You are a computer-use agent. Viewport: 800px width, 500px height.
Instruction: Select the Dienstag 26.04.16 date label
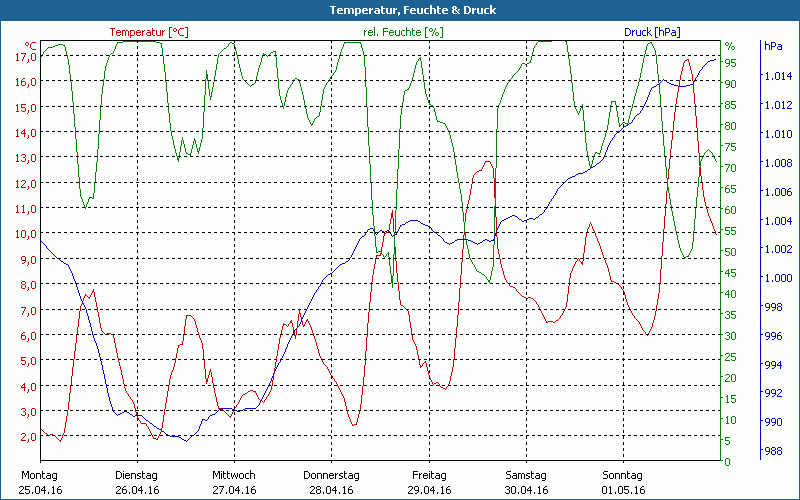[x=137, y=482]
